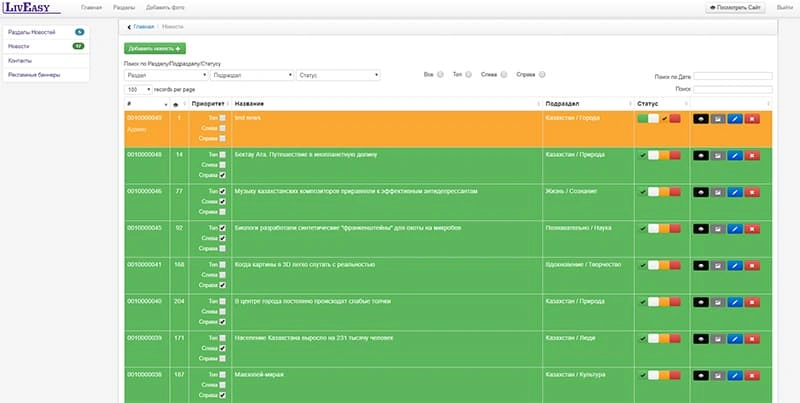
Task: Click the 'Выйти' logout link
Action: pyautogui.click(x=784, y=8)
